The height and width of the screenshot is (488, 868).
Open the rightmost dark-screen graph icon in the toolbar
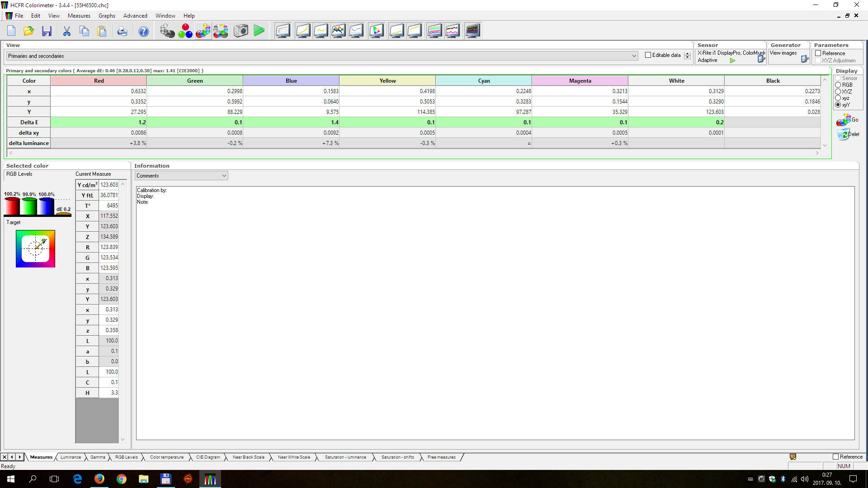[472, 31]
